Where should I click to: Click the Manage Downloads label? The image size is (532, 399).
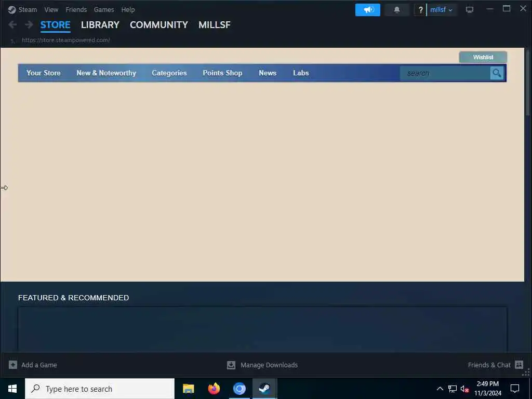pyautogui.click(x=269, y=365)
